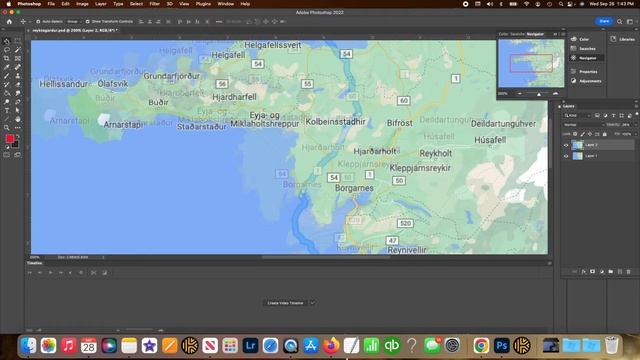Open the Window menu
The height and width of the screenshot is (360, 640).
[225, 4]
